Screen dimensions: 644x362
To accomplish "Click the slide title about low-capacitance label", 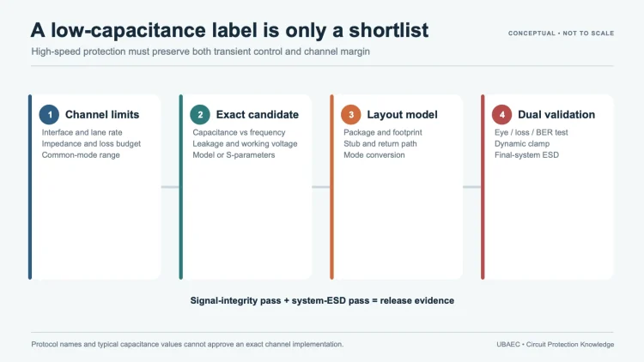I will tap(229, 30).
